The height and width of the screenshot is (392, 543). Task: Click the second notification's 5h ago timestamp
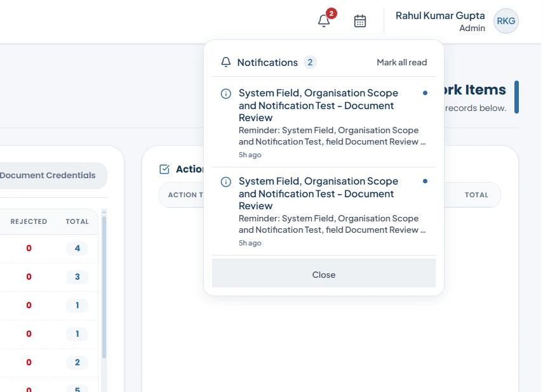[250, 243]
